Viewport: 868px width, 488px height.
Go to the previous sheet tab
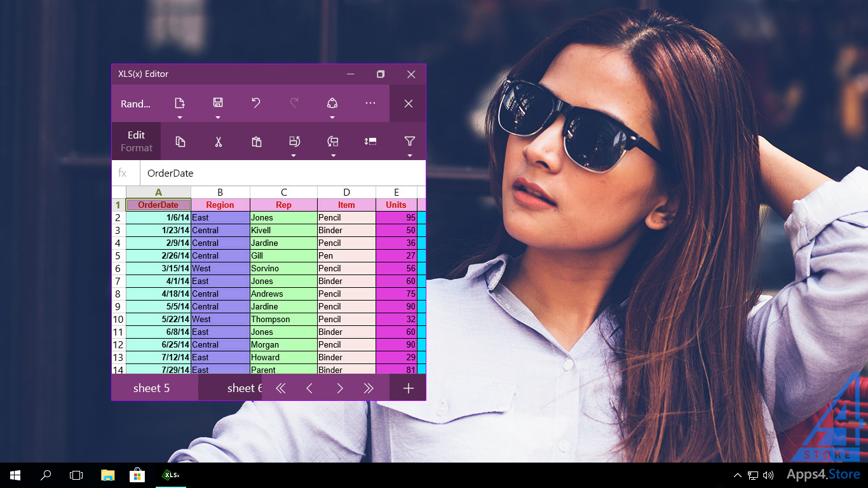tap(309, 388)
